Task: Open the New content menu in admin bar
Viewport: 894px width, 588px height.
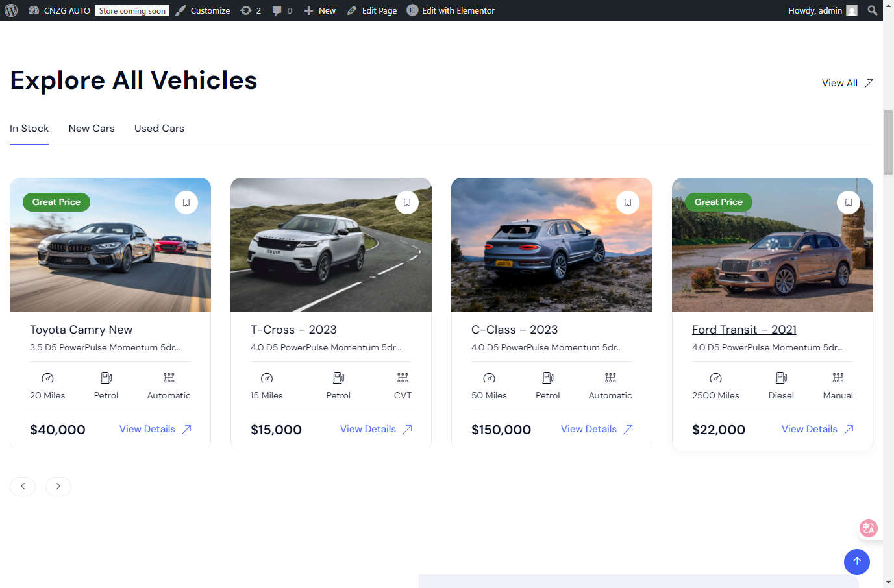Action: (320, 10)
